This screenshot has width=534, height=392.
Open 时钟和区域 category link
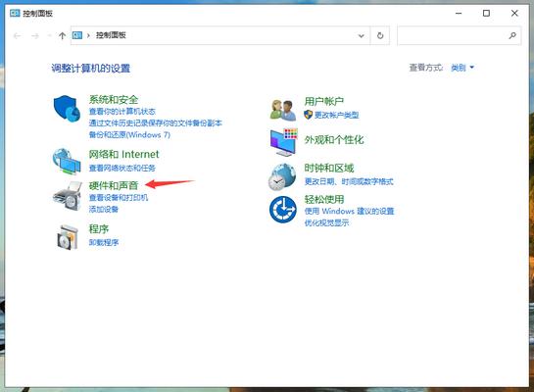coord(329,168)
